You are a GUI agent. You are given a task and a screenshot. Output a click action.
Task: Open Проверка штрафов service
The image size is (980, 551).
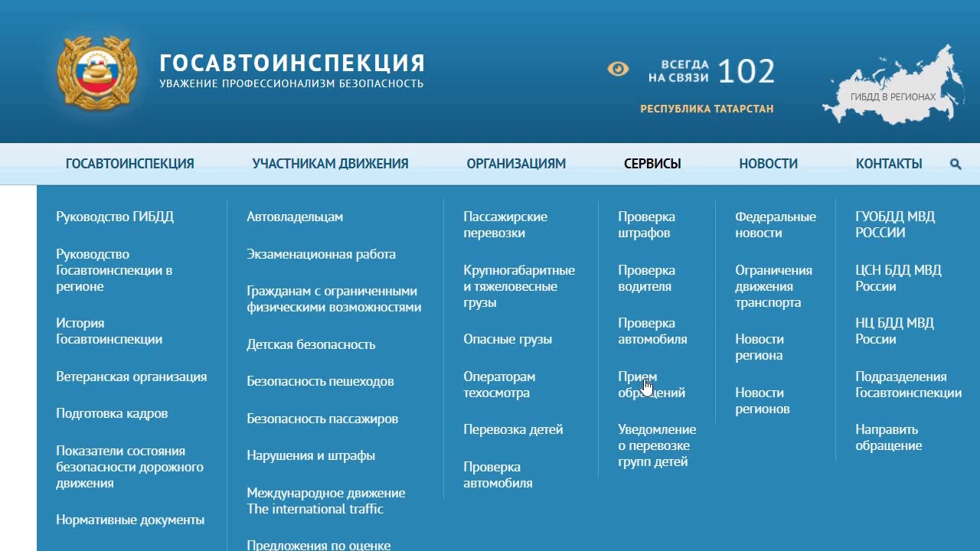point(648,224)
